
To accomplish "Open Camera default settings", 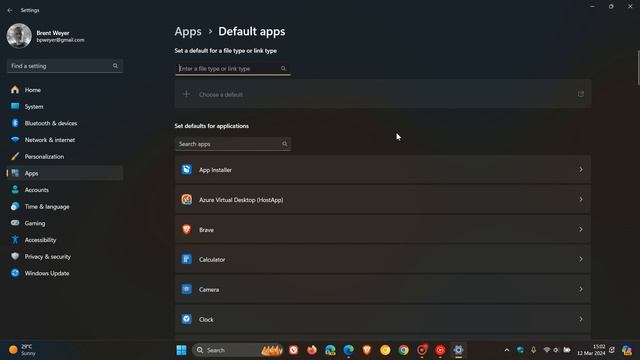I will (x=383, y=289).
